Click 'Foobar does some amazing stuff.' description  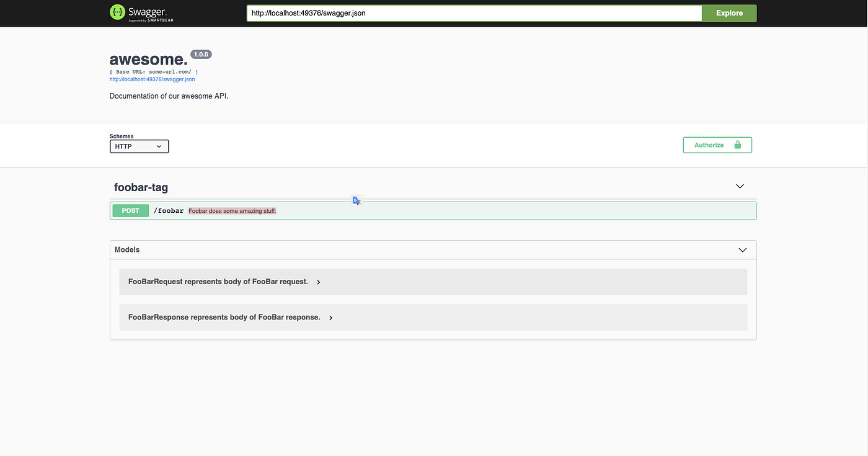coord(232,211)
